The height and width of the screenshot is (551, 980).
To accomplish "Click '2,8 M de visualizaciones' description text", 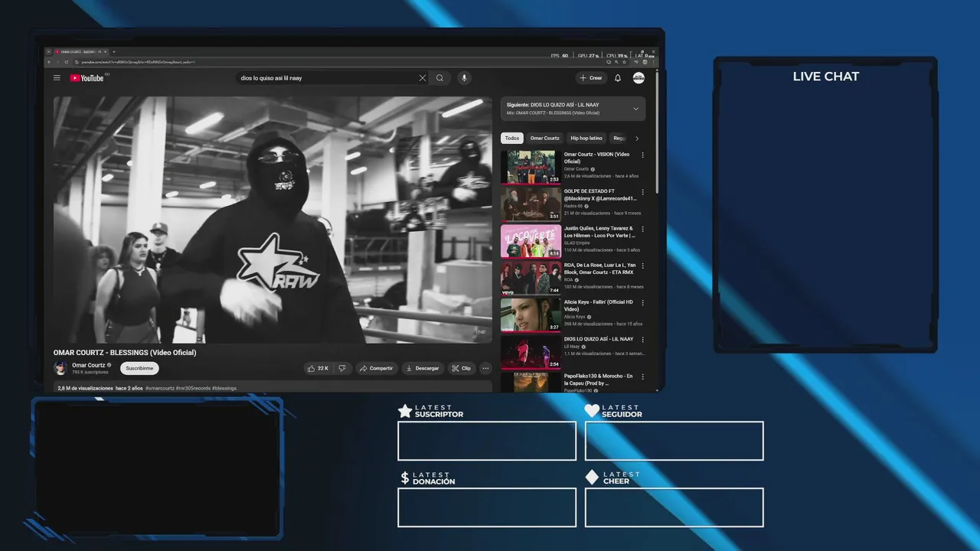I will [85, 388].
